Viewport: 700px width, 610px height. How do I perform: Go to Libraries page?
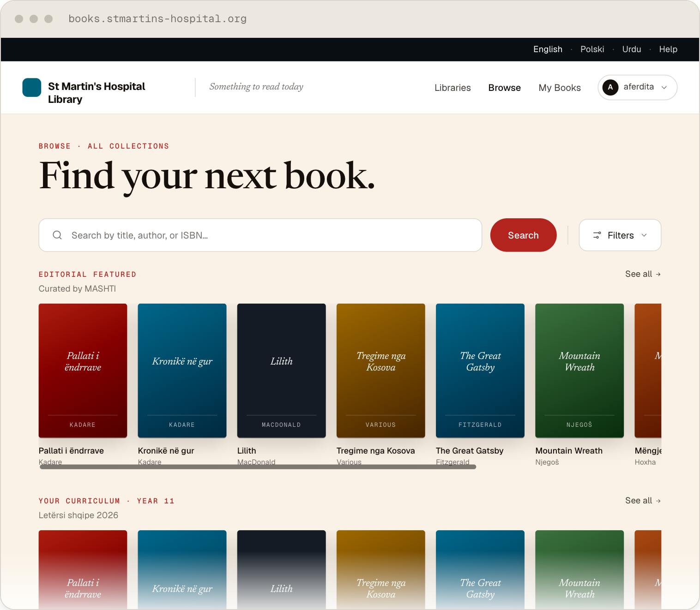(453, 88)
